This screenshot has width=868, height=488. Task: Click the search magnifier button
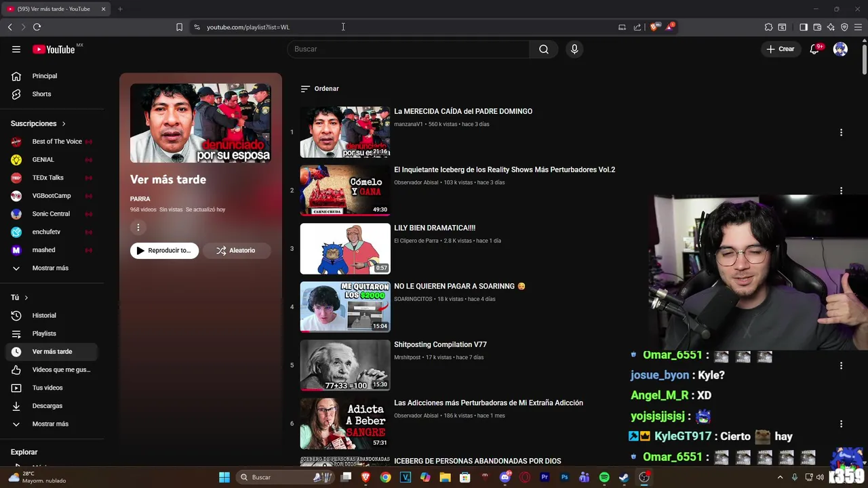coord(544,49)
